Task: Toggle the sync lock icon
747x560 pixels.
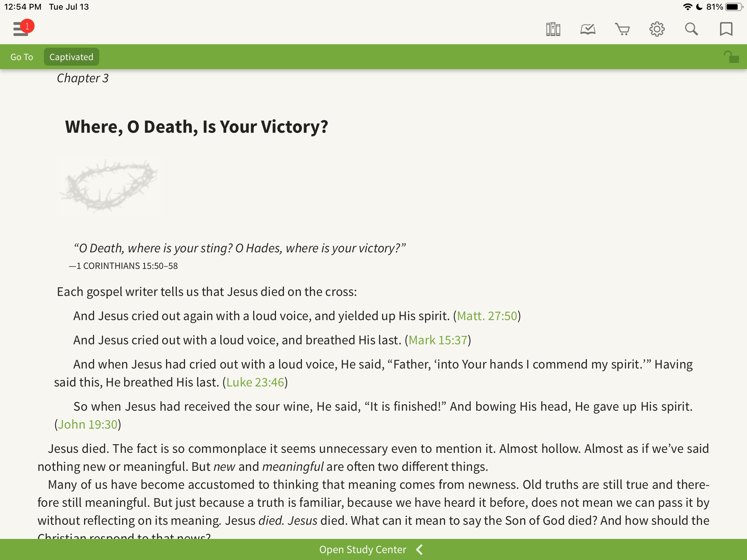Action: 731,57
